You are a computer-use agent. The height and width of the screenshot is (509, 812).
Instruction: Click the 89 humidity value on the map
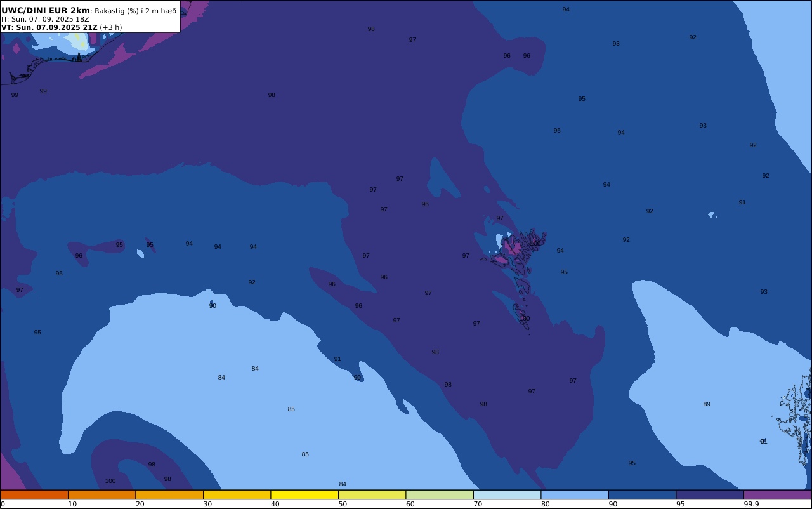tap(707, 404)
